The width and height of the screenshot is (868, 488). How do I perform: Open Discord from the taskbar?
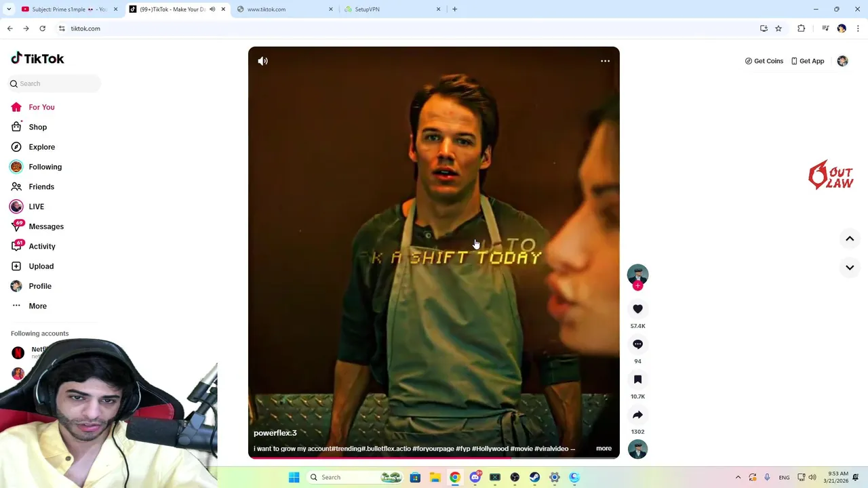pyautogui.click(x=475, y=477)
